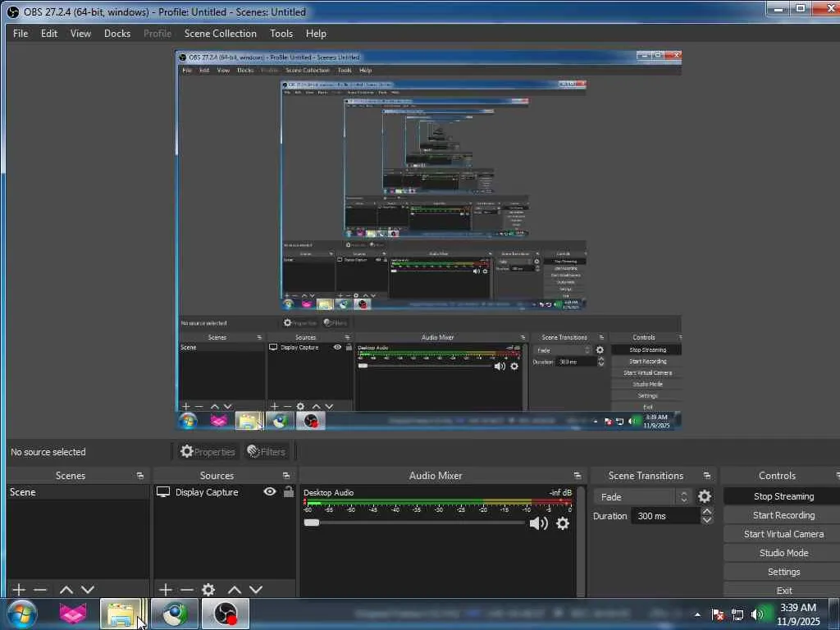Open the Docks menu
This screenshot has height=630, width=840.
(117, 33)
